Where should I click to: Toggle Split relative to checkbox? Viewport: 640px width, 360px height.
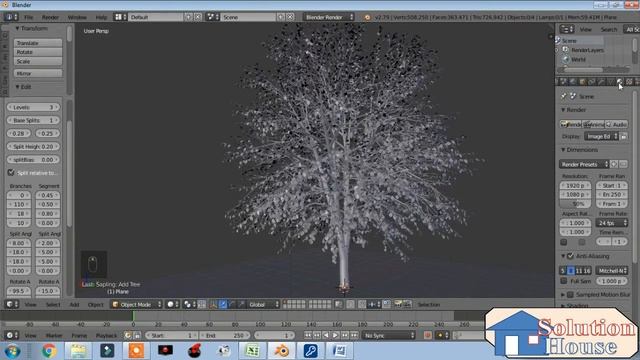pos(11,173)
